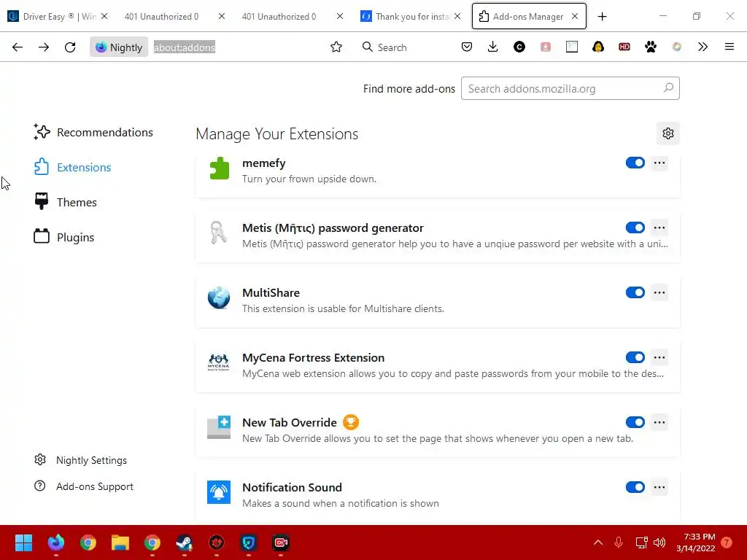This screenshot has width=747, height=560.
Task: Open more options for memefy
Action: (659, 163)
